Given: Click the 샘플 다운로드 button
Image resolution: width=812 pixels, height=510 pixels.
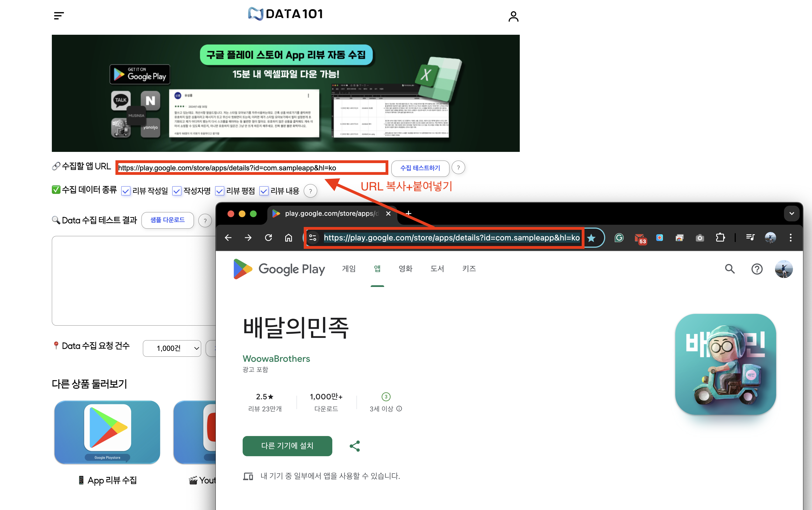Looking at the screenshot, I should 168,220.
